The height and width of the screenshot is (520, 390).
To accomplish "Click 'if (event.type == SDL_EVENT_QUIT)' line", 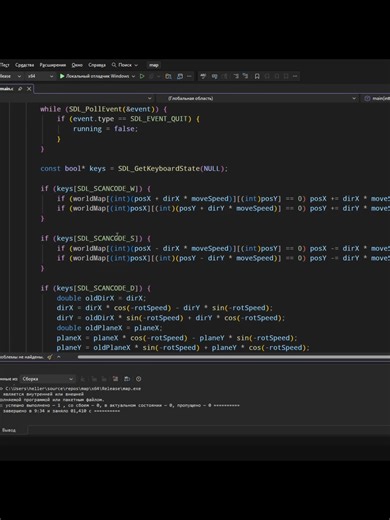I will (128, 119).
